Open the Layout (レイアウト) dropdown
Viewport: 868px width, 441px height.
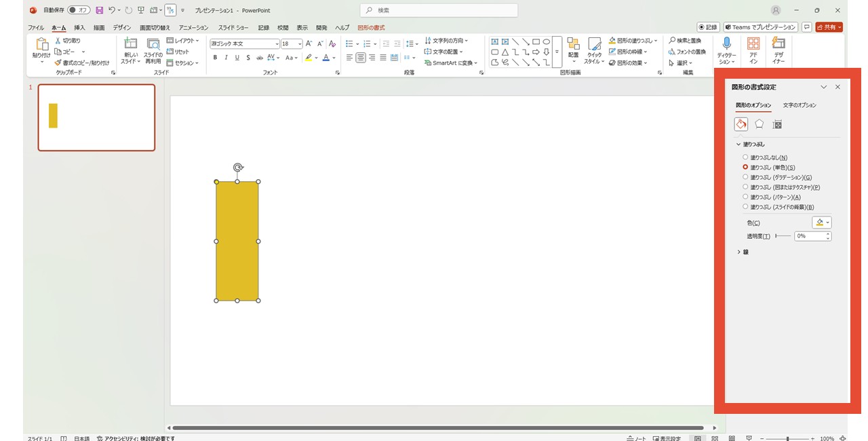(182, 41)
